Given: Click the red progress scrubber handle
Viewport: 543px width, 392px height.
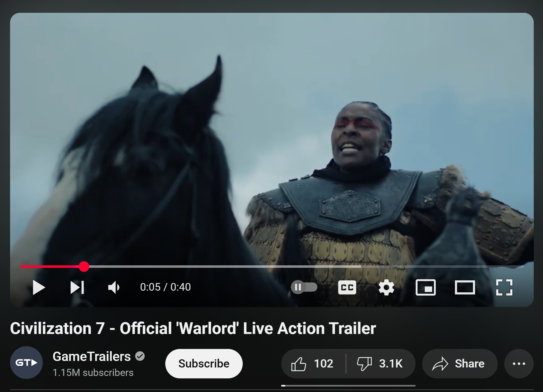Looking at the screenshot, I should pyautogui.click(x=84, y=266).
